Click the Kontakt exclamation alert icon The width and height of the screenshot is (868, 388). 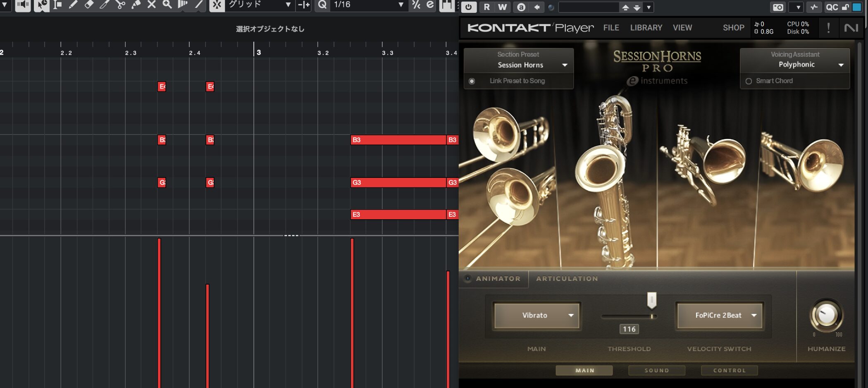pyautogui.click(x=828, y=28)
